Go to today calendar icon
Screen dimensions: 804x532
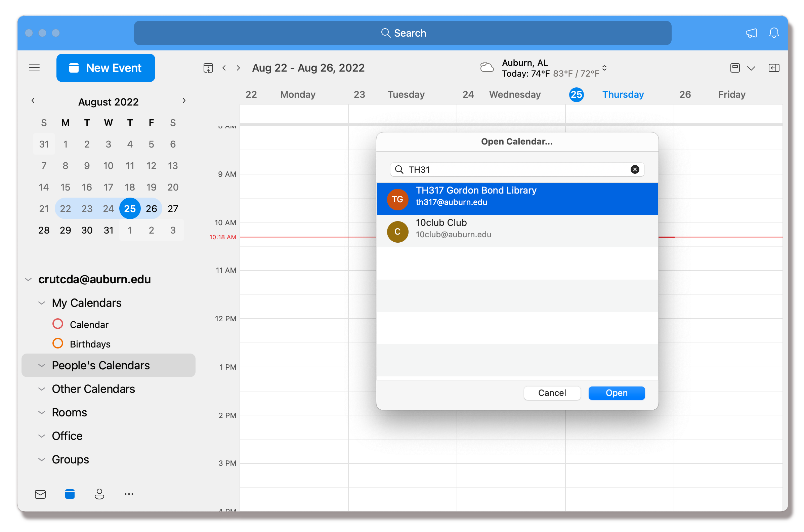[208, 68]
